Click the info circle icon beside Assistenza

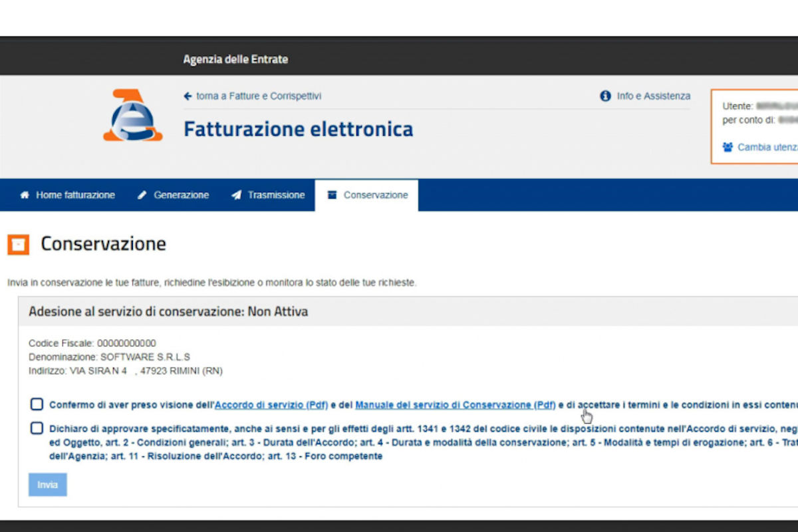(605, 96)
